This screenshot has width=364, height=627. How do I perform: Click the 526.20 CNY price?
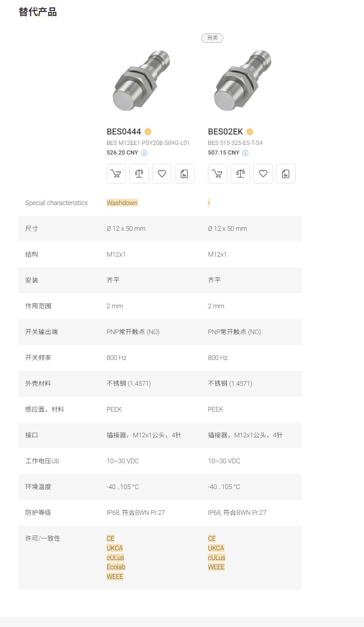coord(122,153)
